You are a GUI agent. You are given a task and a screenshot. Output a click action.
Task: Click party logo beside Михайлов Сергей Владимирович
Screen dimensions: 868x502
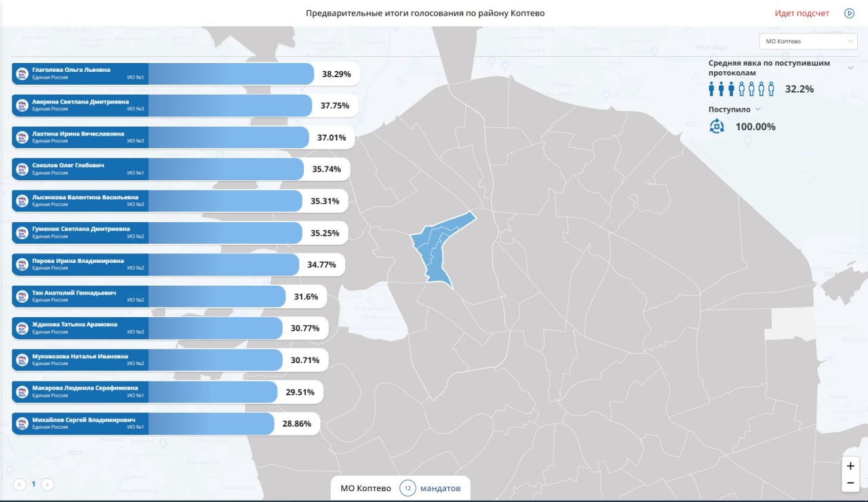click(x=22, y=423)
